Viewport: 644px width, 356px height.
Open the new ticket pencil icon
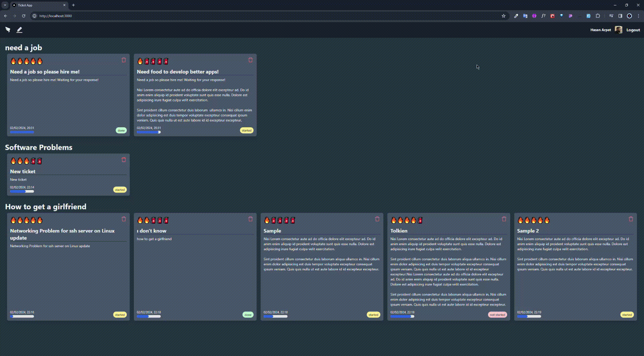click(x=19, y=30)
